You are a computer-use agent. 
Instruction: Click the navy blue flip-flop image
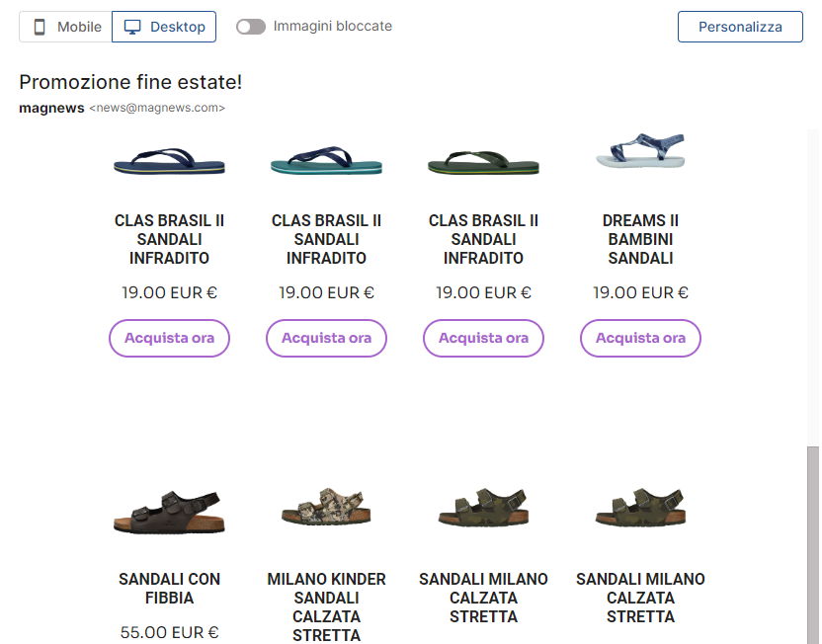point(169,161)
